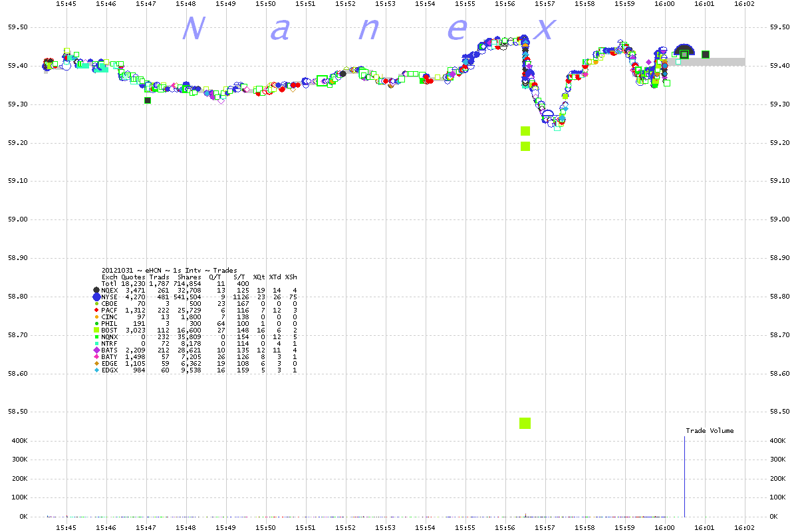Select the "16:02" label on bottom time axis
Screen dimensions: 798x532
coord(744,527)
